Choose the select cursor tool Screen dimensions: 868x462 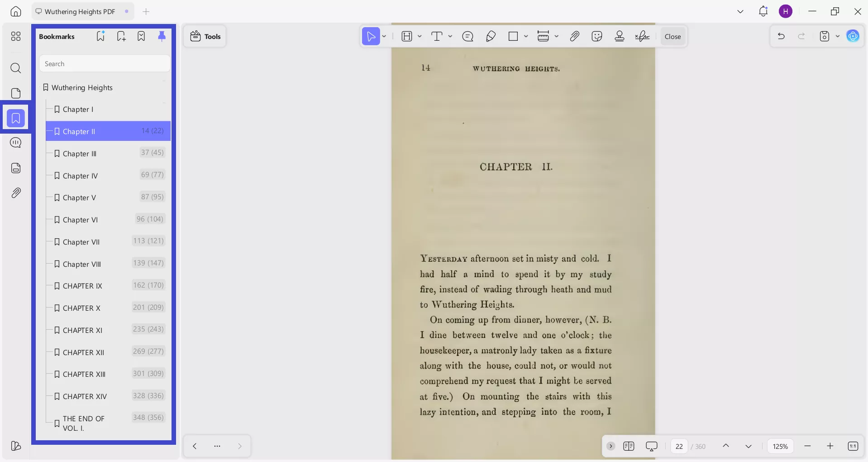pos(371,36)
